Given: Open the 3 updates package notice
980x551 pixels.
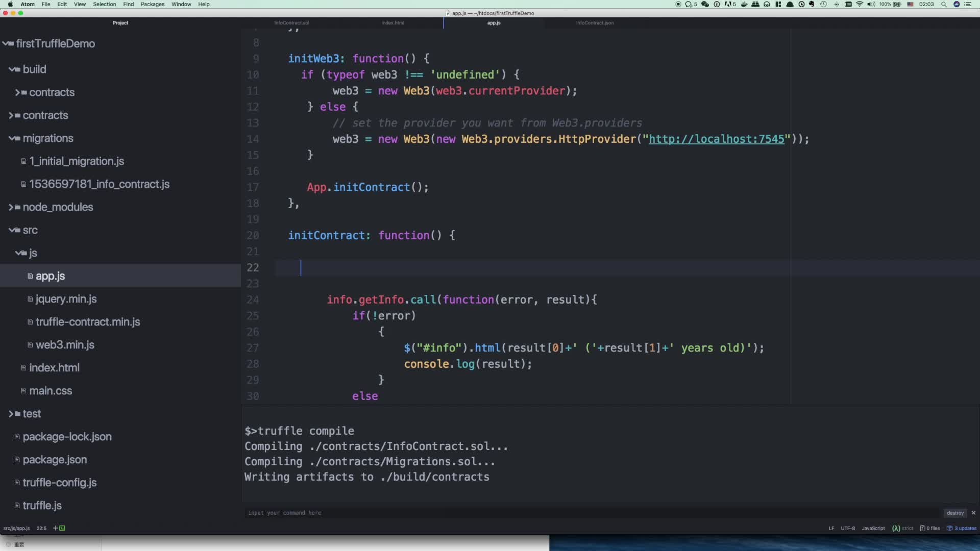Looking at the screenshot, I should (x=962, y=528).
